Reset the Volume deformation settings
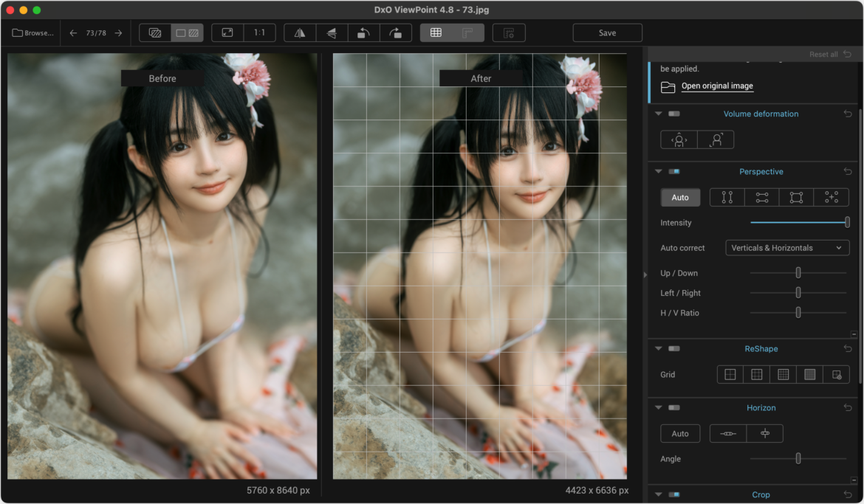 tap(848, 114)
